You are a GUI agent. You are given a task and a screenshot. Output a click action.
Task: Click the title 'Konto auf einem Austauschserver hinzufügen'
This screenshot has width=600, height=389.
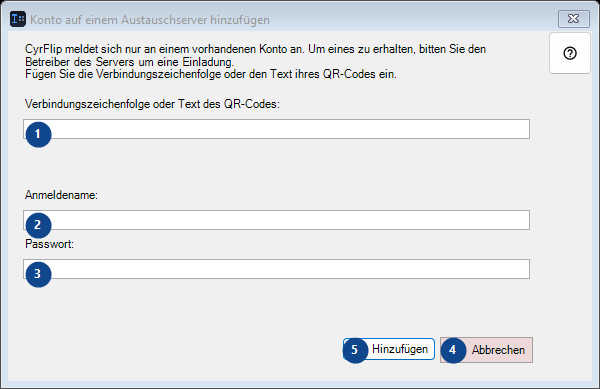[x=150, y=20]
